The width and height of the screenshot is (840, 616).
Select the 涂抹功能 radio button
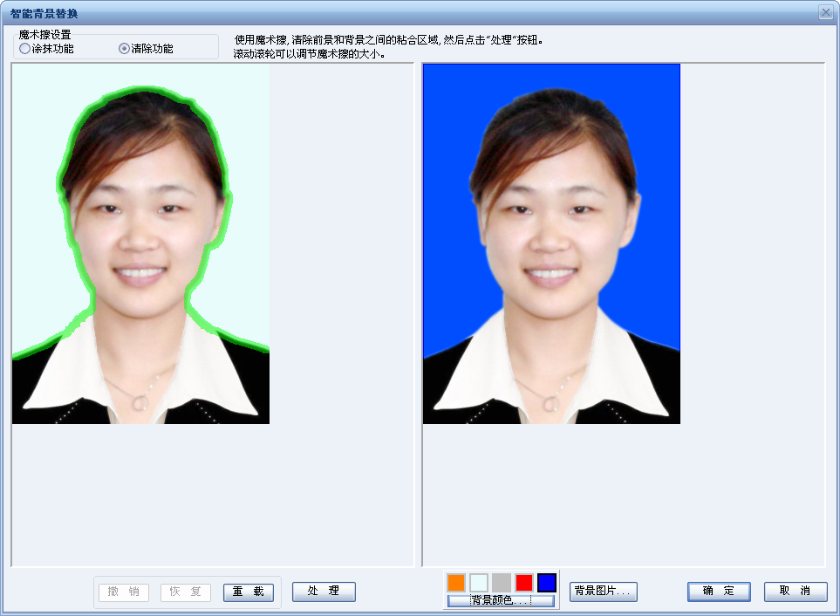[x=25, y=49]
